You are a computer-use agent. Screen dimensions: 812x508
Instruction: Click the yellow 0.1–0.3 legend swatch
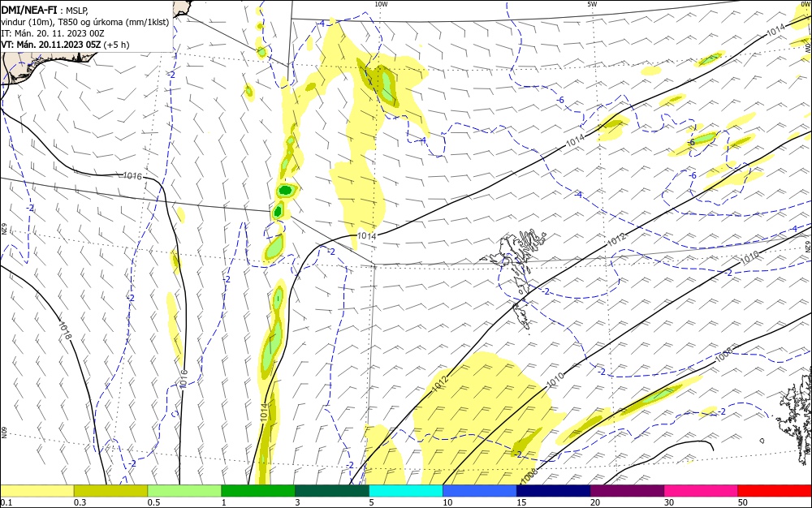(x=37, y=491)
